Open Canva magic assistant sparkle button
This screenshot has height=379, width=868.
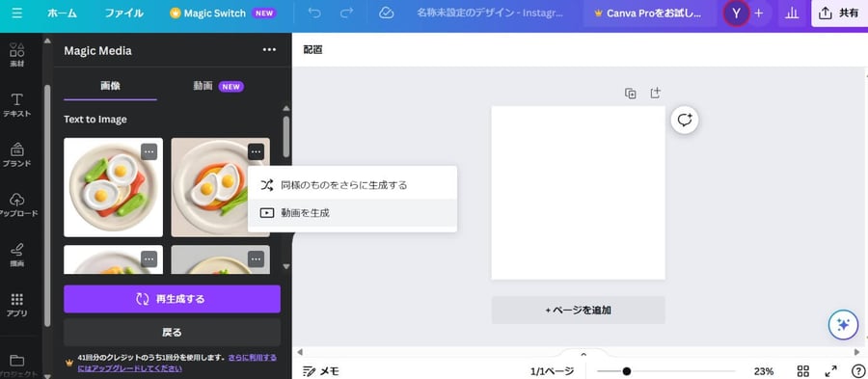point(843,325)
